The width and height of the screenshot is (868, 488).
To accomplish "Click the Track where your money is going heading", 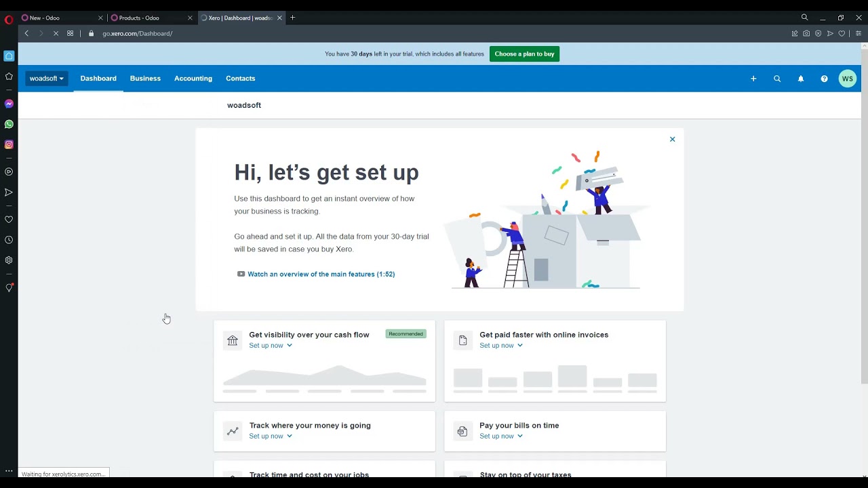I will click(310, 426).
